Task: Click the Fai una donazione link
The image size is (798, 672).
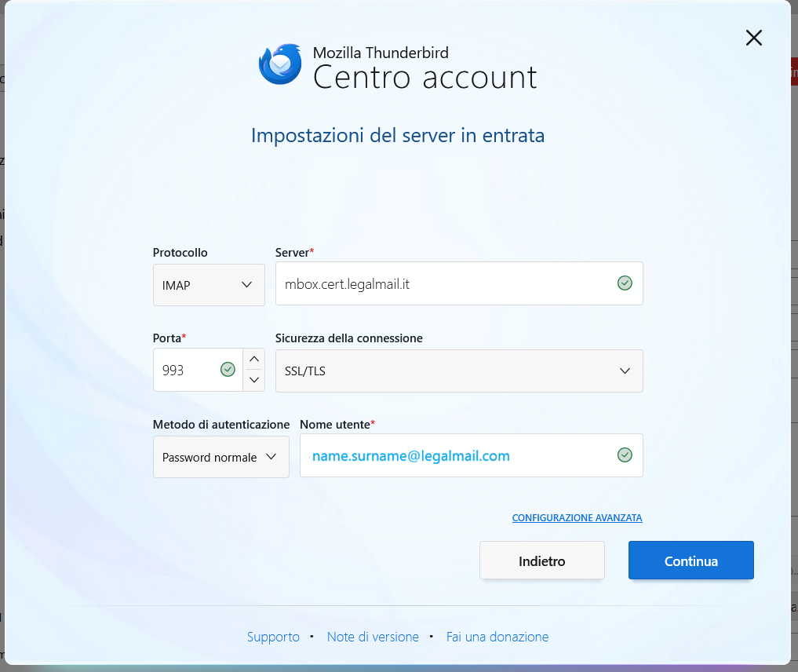Action: click(x=497, y=637)
